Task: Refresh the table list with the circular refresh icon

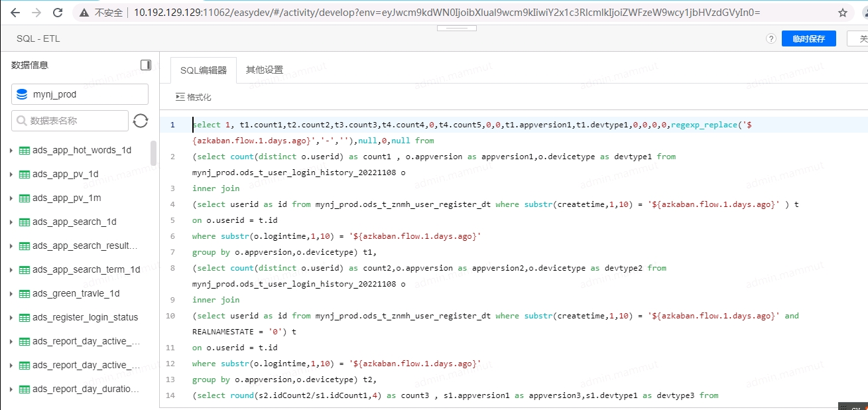Action: [x=139, y=121]
